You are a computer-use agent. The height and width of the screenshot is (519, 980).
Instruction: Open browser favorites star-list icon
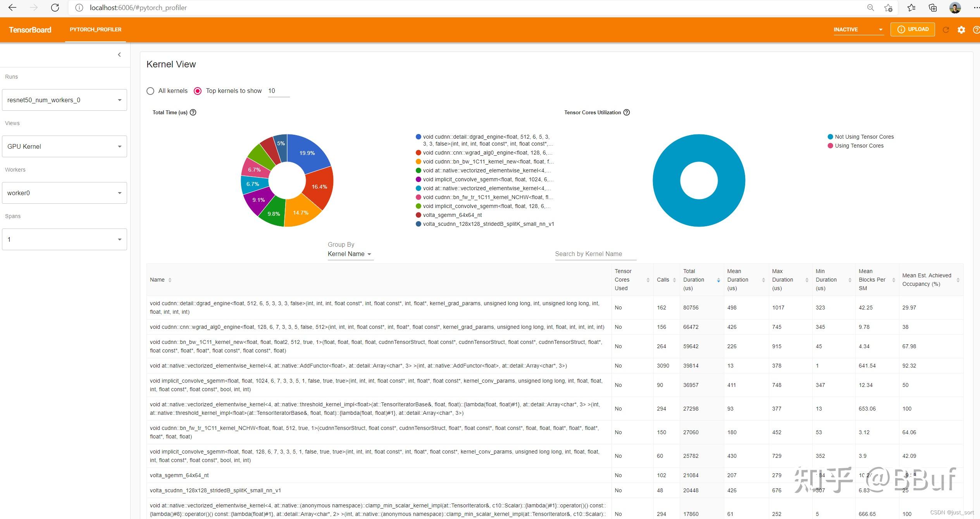[x=911, y=8]
